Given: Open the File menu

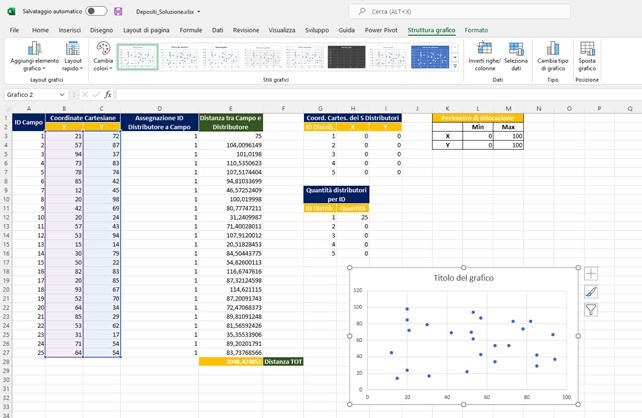Looking at the screenshot, I should [x=14, y=30].
